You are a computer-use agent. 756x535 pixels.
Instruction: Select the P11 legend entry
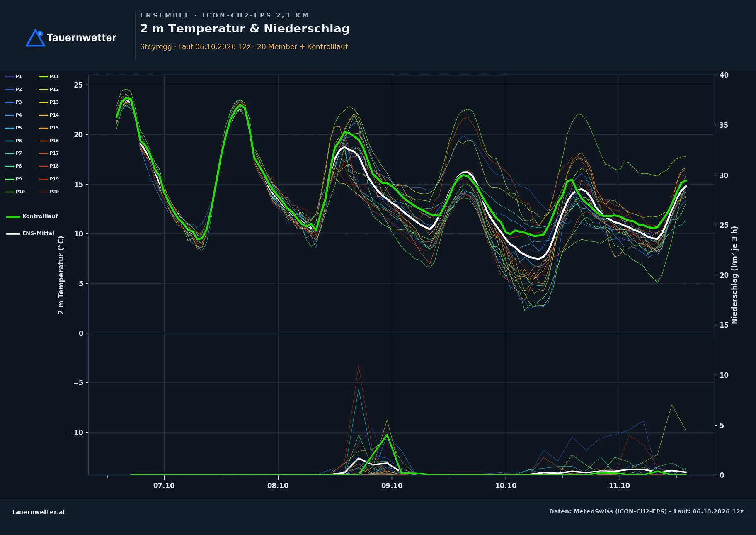point(49,77)
